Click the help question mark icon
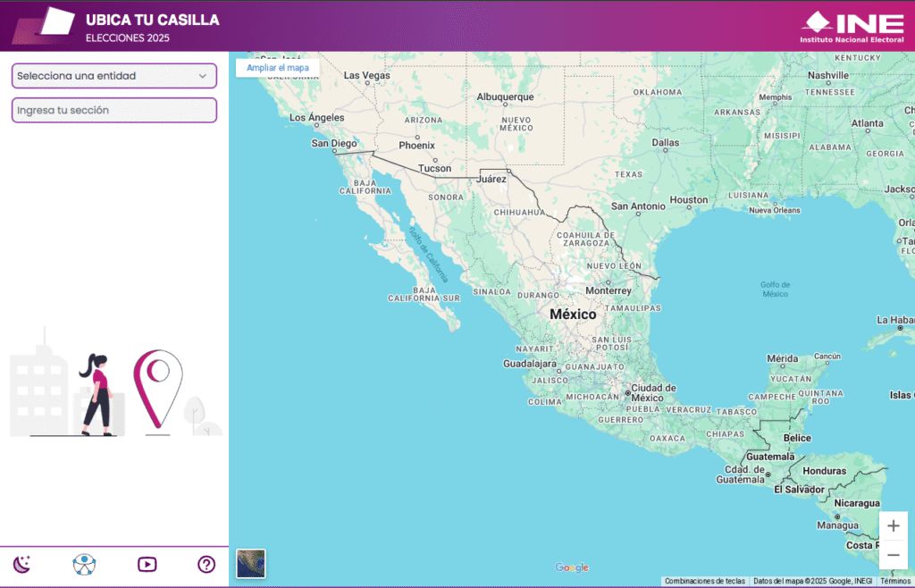Image resolution: width=915 pixels, height=588 pixels. pos(206,564)
